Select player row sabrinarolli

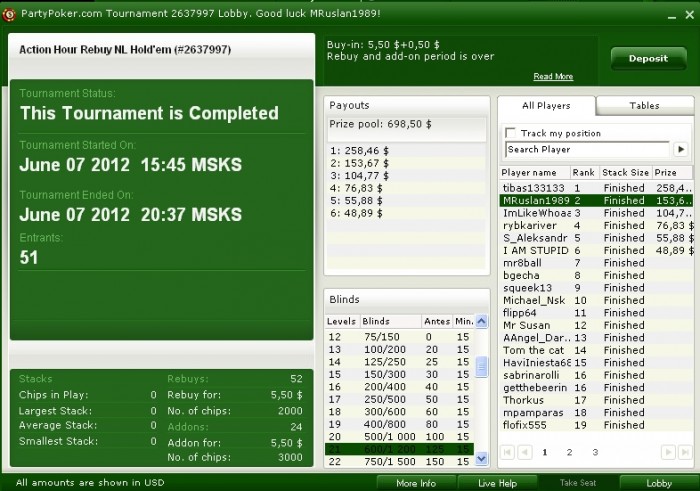pyautogui.click(x=596, y=375)
